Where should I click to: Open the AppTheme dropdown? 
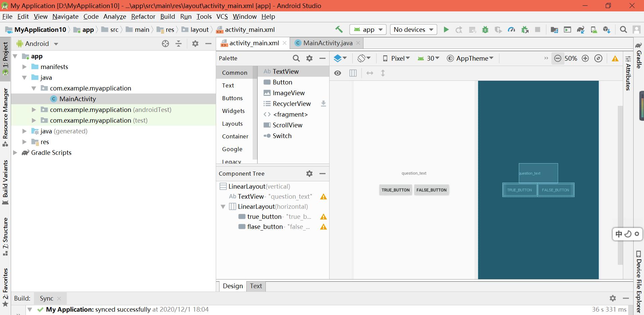[470, 58]
